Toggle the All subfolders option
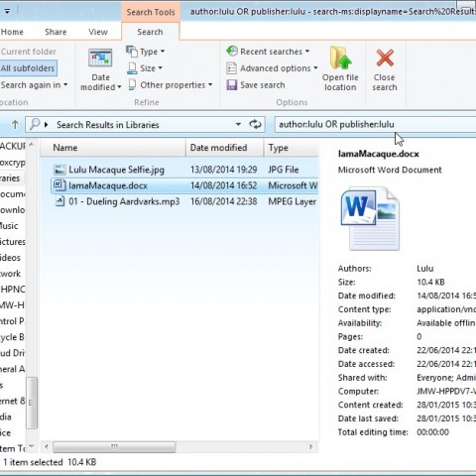Screen dimensions: 476x476 coord(28,68)
